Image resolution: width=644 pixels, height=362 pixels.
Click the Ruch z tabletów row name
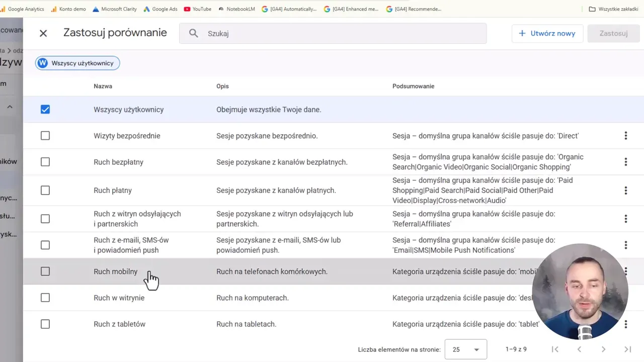(x=119, y=324)
